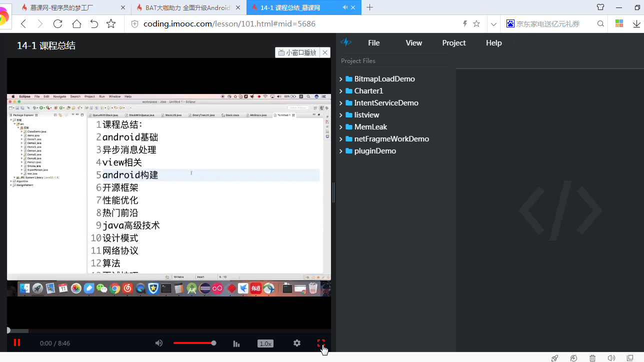Open a new browser tab
The height and width of the screenshot is (362, 644).
point(369,7)
